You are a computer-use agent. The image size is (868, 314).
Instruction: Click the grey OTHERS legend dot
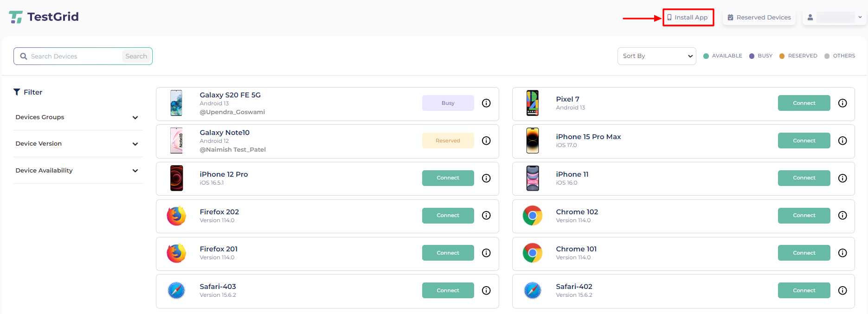pos(827,56)
